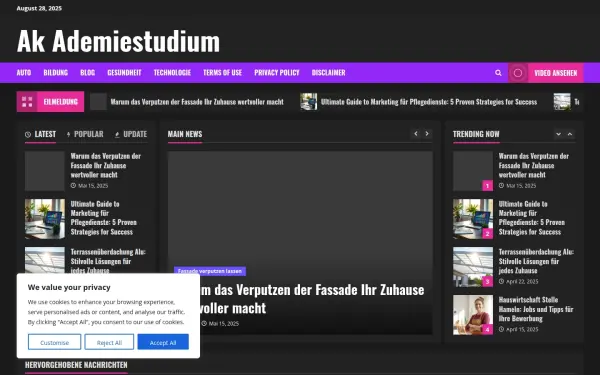Open Trending article Hauswirtschaft Stelle Hameln
Viewport: 600px width, 375px height.
point(536,309)
